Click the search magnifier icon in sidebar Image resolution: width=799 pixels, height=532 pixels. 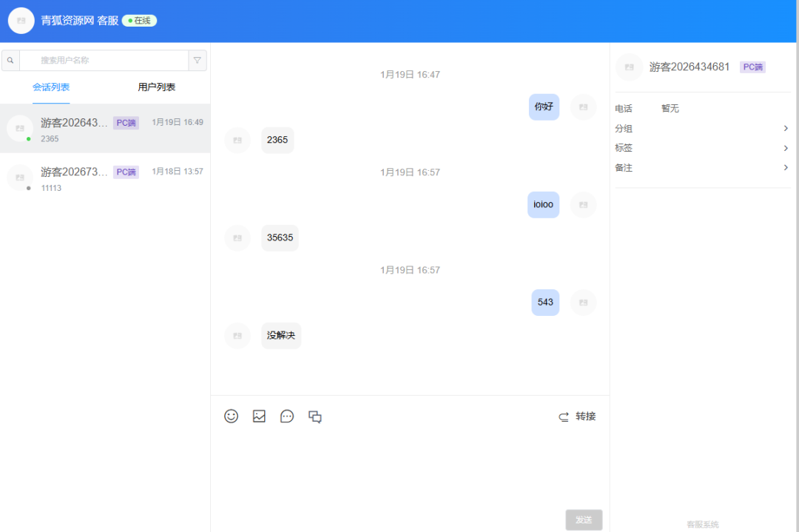(10, 60)
